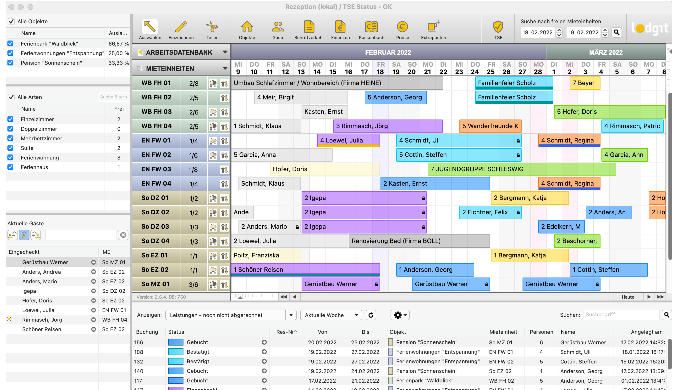The height and width of the screenshot is (390, 680).
Task: Select the '5 Anderson, Georg' booking in WB FH 02
Action: [396, 97]
